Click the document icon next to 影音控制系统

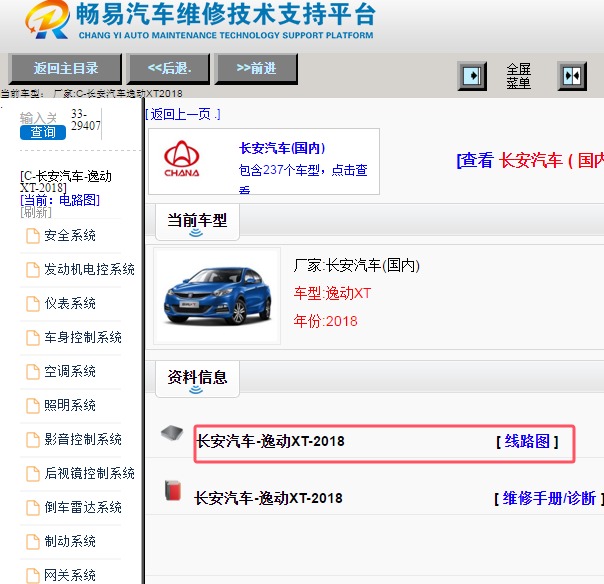[33, 440]
